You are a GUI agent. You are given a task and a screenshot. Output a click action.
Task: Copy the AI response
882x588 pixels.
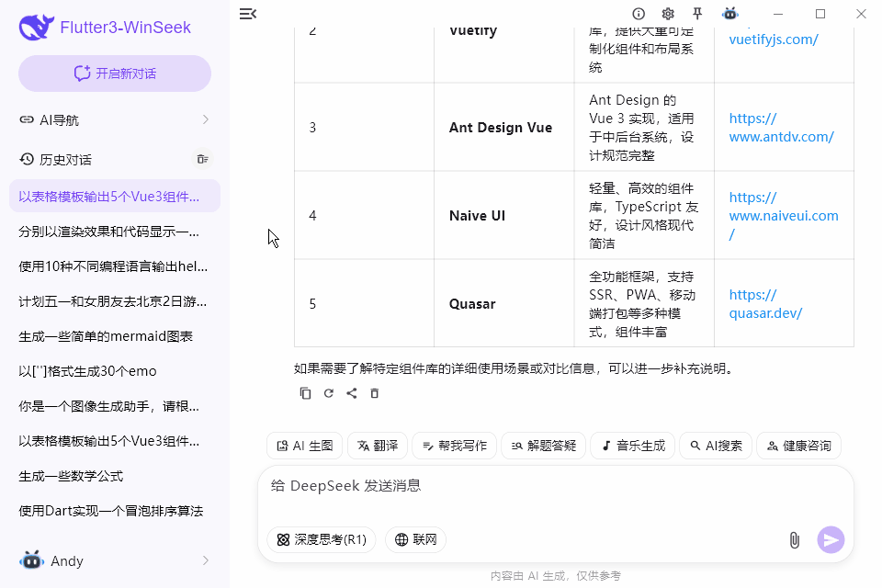pyautogui.click(x=304, y=393)
